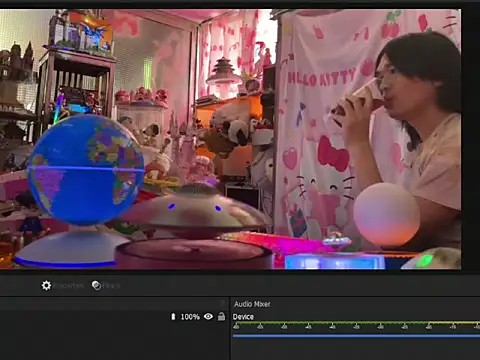
Task: Open the Filters dialog icon
Action: point(96,285)
